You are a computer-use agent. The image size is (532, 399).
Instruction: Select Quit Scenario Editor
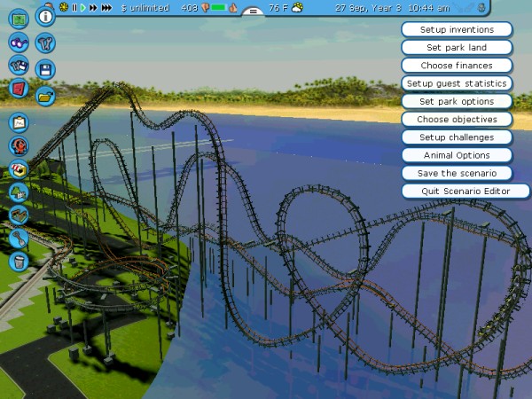point(465,192)
